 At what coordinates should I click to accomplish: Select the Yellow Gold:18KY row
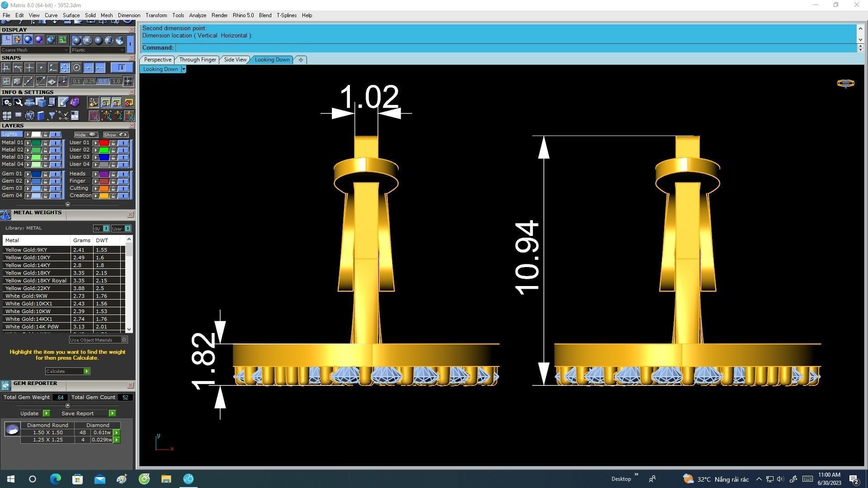click(x=63, y=273)
